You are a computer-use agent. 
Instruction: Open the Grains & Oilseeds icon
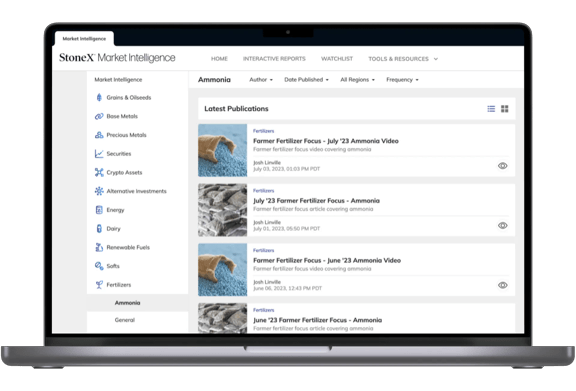pyautogui.click(x=99, y=97)
